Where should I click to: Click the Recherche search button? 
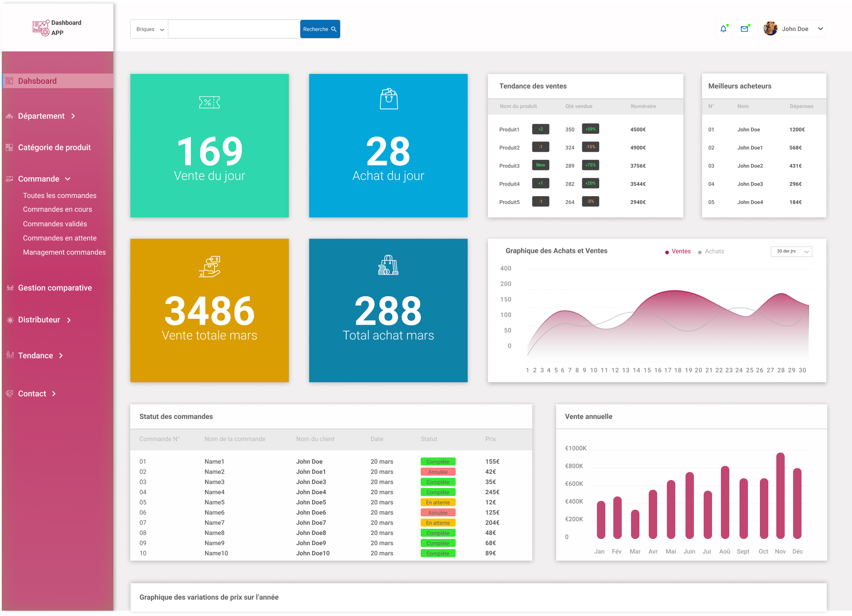[320, 29]
